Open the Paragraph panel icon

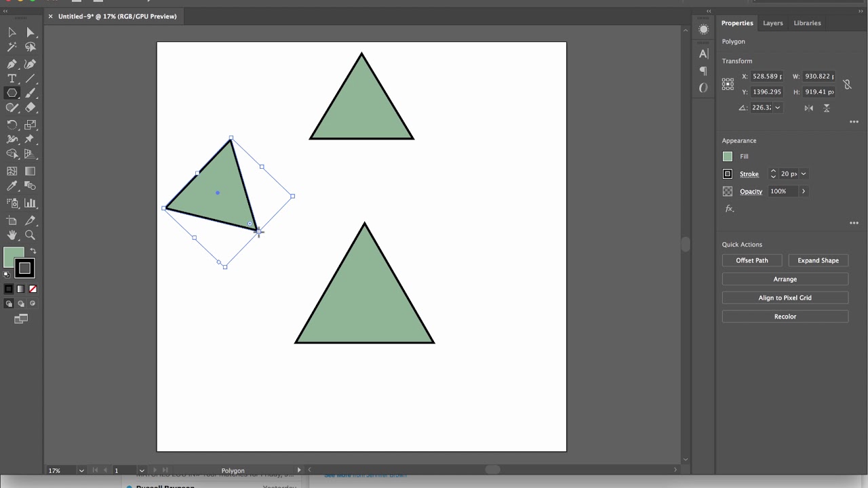[x=703, y=70]
